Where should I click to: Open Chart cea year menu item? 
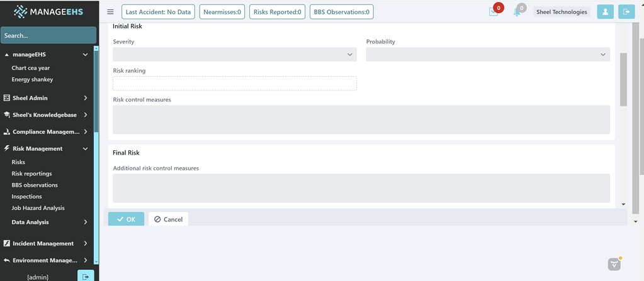coord(31,68)
